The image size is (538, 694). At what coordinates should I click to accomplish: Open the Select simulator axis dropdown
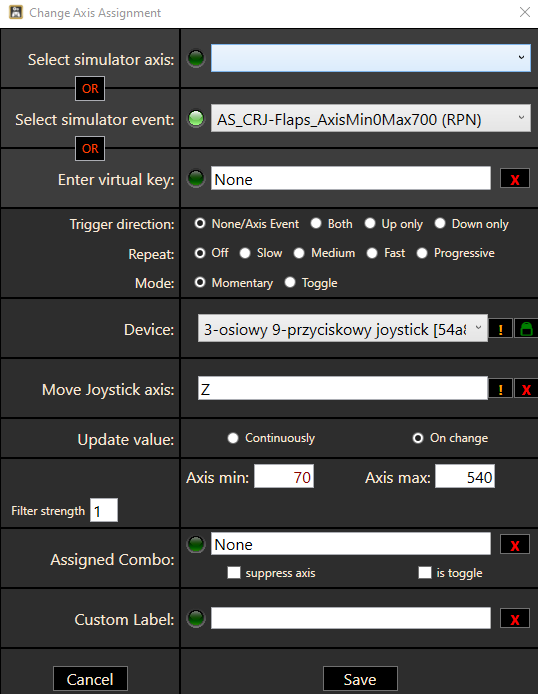[371, 58]
